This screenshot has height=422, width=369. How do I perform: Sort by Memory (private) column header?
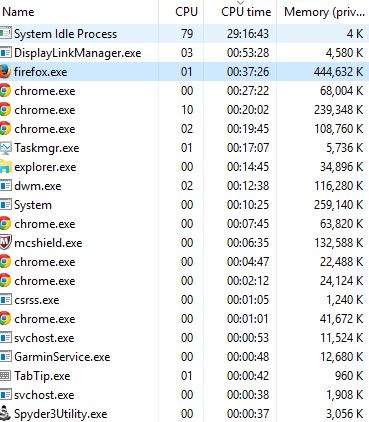point(324,12)
